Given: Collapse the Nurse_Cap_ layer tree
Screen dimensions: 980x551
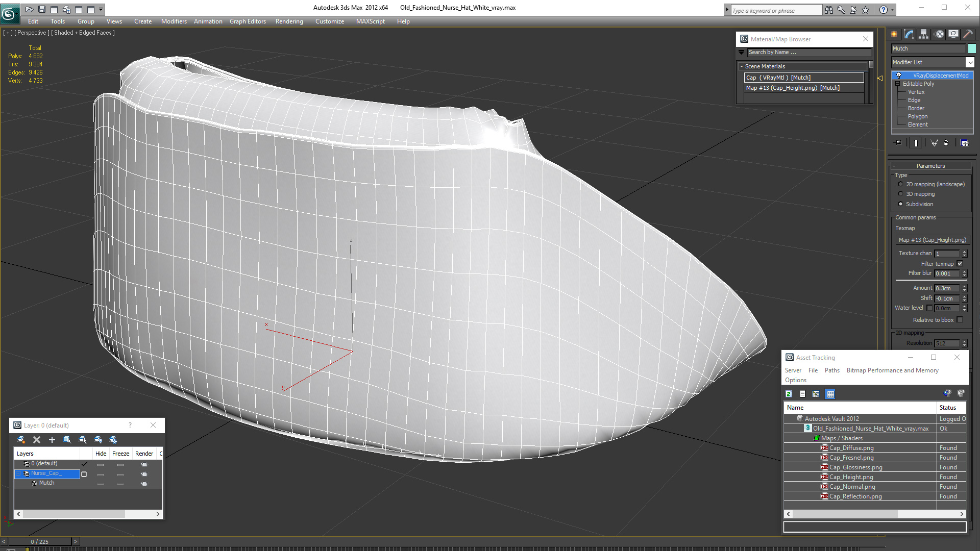Looking at the screenshot, I should pyautogui.click(x=18, y=473).
